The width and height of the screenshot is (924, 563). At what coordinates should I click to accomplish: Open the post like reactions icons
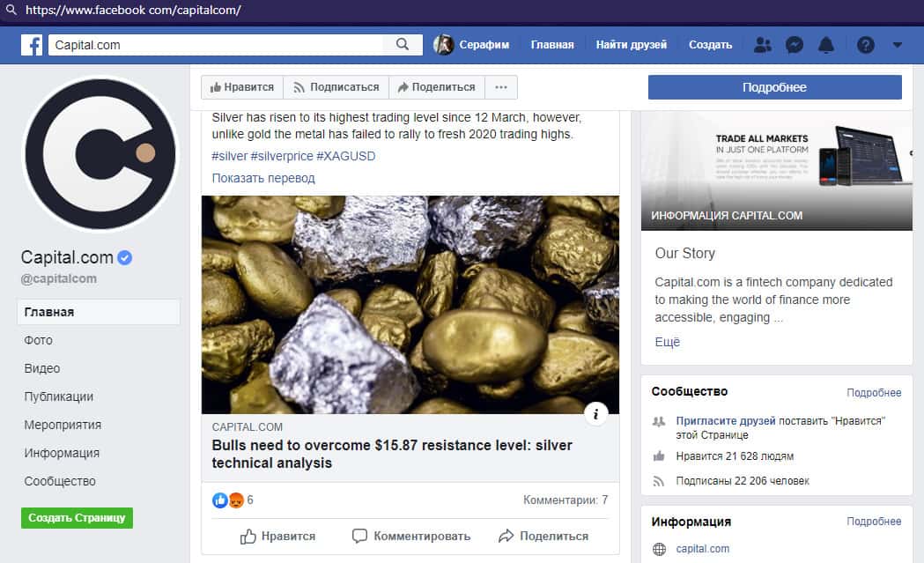point(227,500)
